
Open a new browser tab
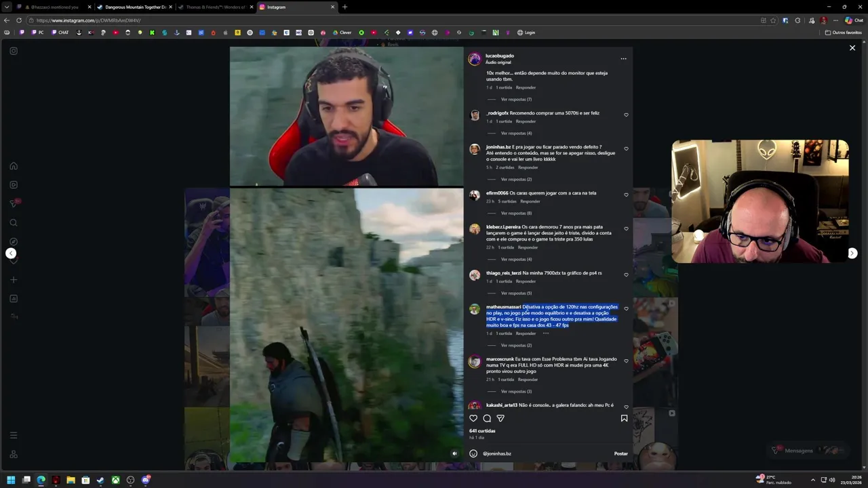click(x=344, y=7)
